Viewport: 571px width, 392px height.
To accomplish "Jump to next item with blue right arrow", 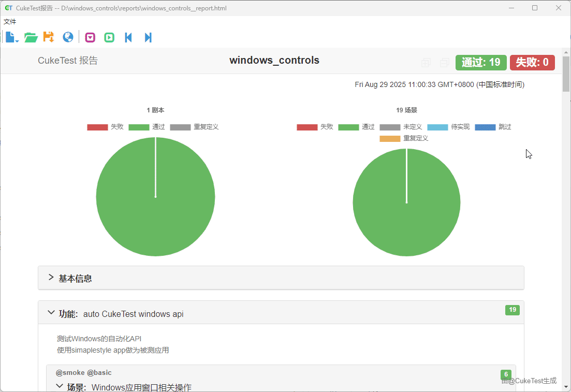I will [x=148, y=37].
